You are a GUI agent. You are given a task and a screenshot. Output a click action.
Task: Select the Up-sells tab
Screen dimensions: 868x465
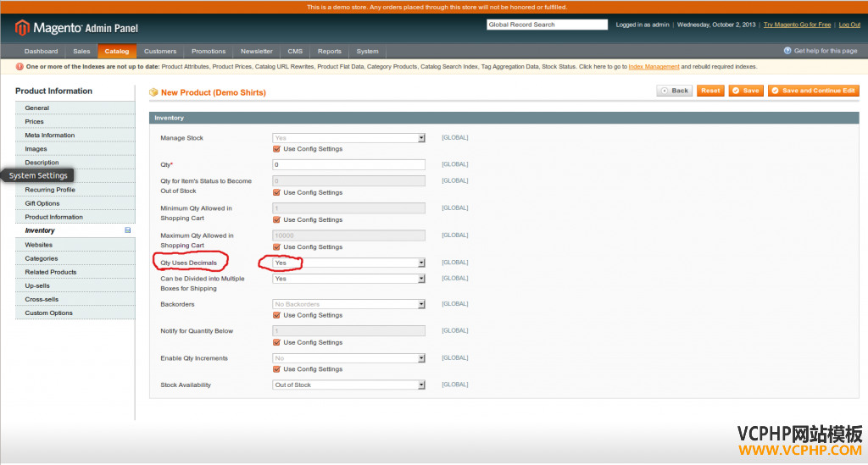click(x=75, y=285)
